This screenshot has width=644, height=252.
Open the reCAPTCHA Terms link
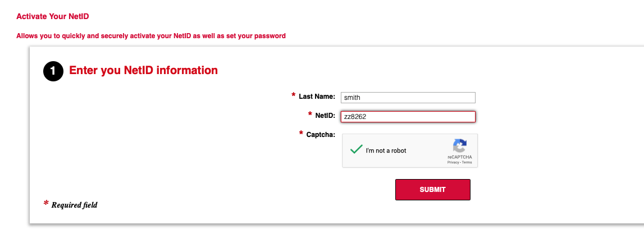pos(467,162)
